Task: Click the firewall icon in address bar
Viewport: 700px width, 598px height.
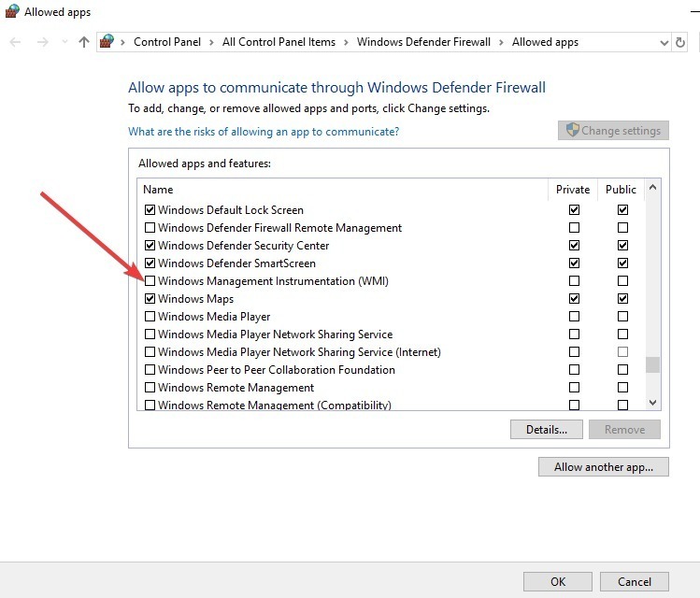Action: (x=107, y=41)
